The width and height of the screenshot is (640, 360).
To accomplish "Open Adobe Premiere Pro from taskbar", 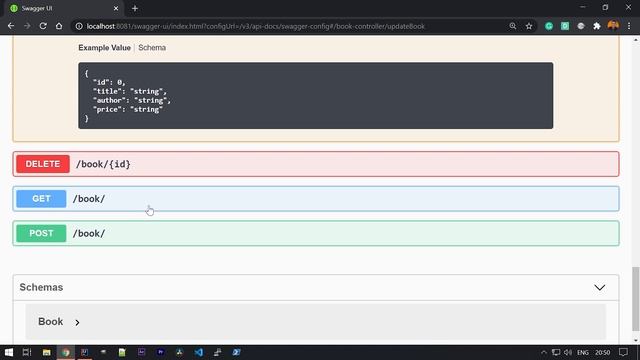I will (160, 352).
